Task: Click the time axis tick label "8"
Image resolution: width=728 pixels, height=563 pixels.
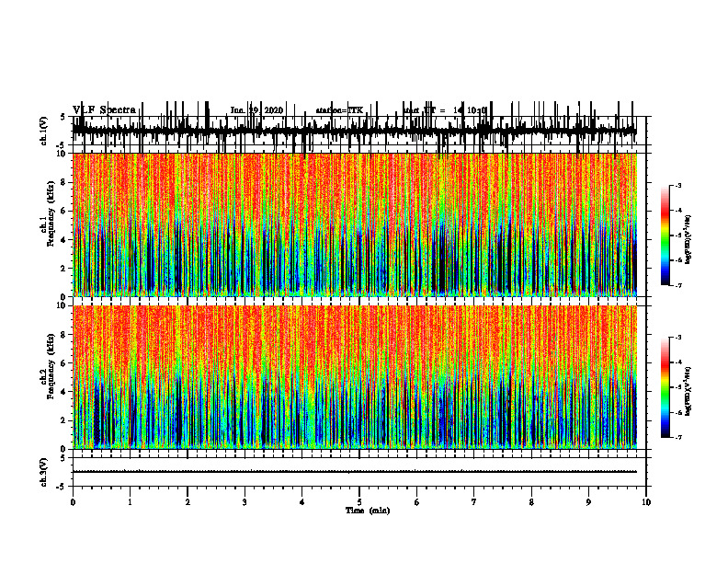Action: 531,502
